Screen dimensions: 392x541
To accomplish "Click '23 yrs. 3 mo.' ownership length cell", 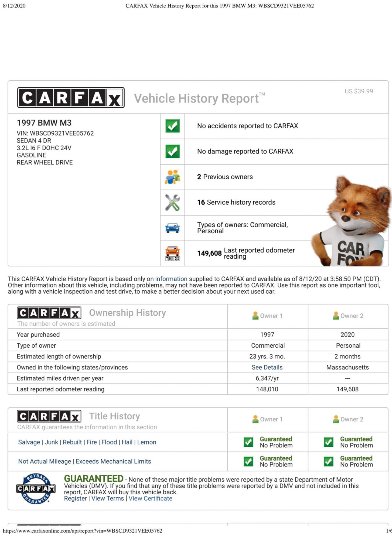I will [267, 357].
